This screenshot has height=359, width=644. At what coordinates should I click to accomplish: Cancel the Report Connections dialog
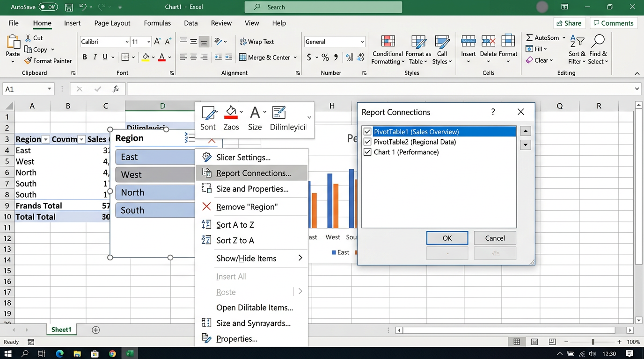click(x=495, y=238)
